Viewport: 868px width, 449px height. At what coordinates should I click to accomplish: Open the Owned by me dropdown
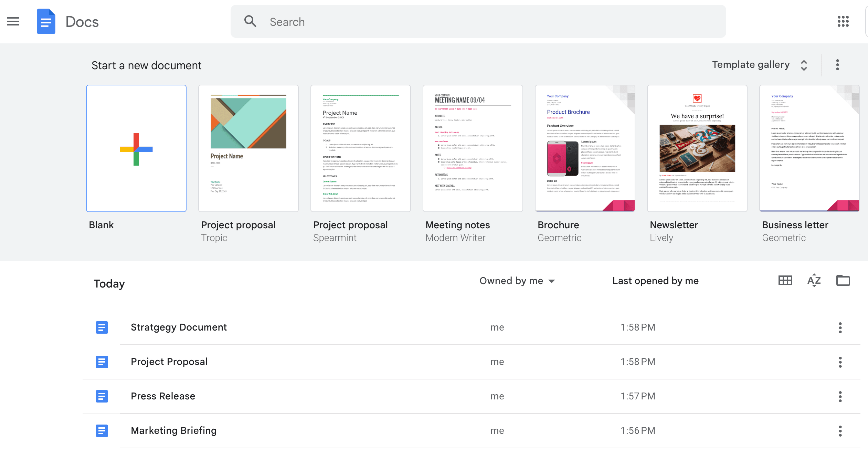tap(517, 281)
